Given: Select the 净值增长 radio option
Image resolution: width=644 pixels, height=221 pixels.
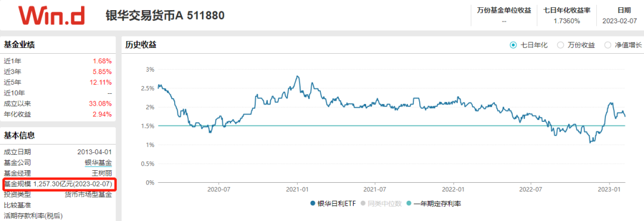Looking at the screenshot, I should [608, 45].
